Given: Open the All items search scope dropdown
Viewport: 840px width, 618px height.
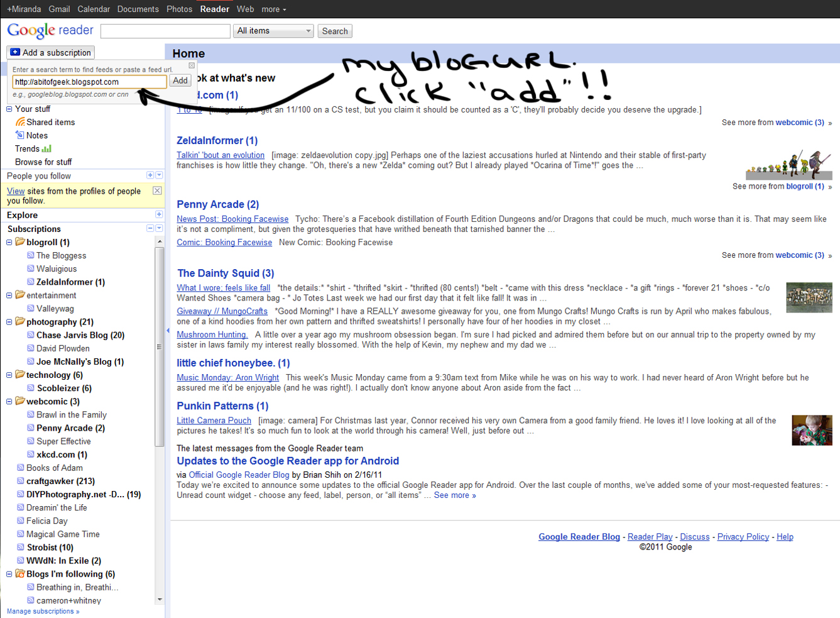Looking at the screenshot, I should [x=273, y=31].
